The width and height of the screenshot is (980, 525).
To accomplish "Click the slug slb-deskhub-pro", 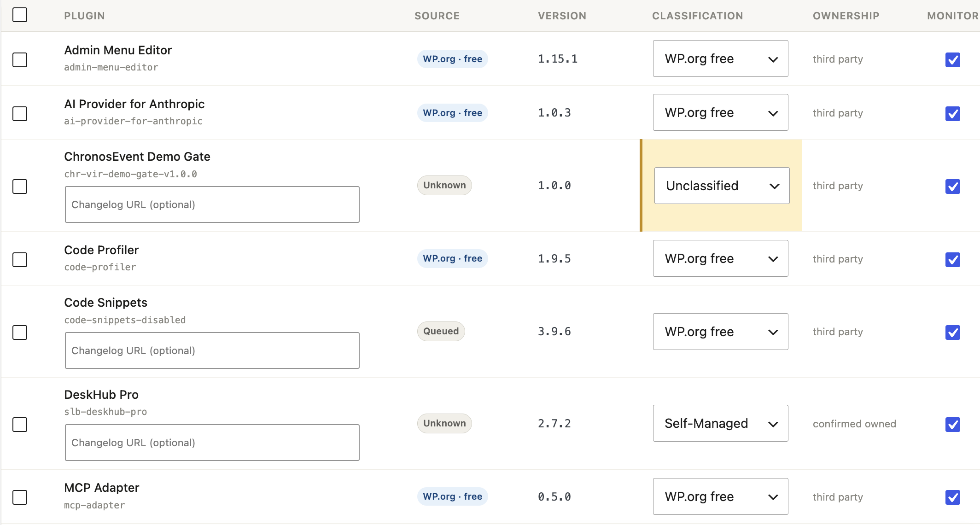I will tap(105, 412).
